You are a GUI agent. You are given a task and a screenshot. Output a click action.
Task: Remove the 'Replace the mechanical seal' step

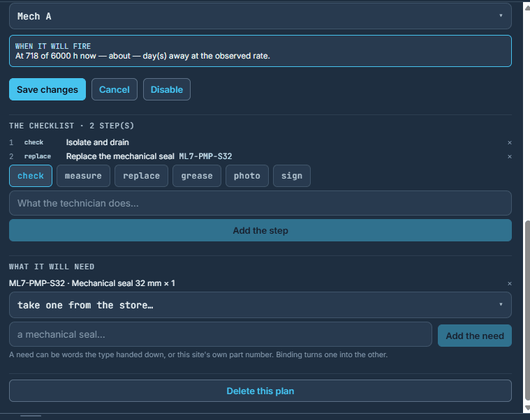click(x=509, y=157)
